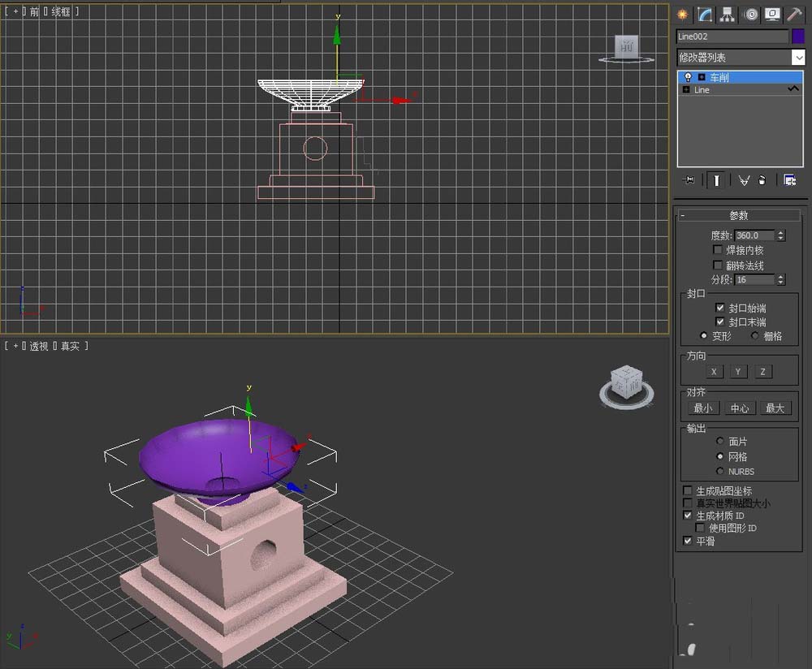Open the Utilities hammer tab

[x=794, y=15]
